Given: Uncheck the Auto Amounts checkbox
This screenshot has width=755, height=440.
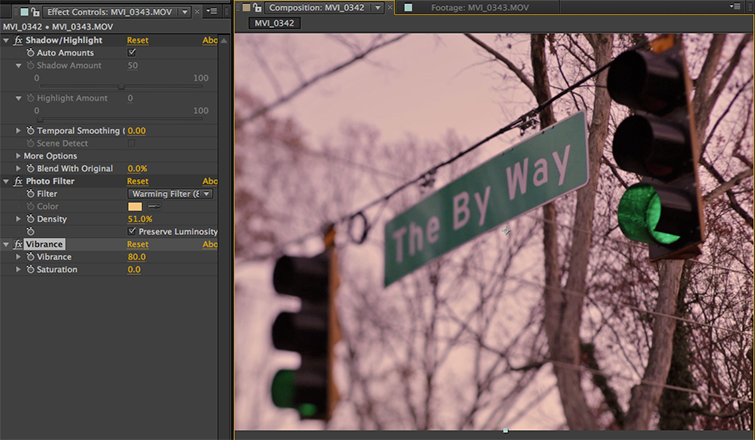Looking at the screenshot, I should pyautogui.click(x=132, y=53).
